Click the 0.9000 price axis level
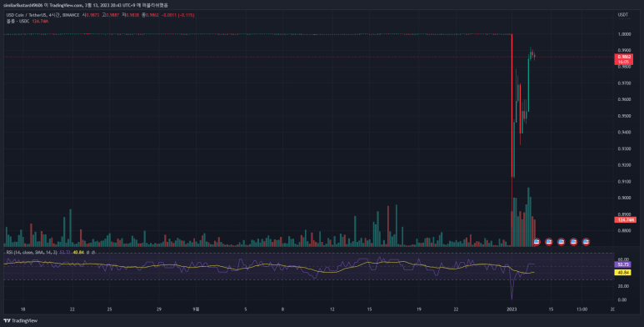The width and height of the screenshot is (644, 327). (624, 198)
